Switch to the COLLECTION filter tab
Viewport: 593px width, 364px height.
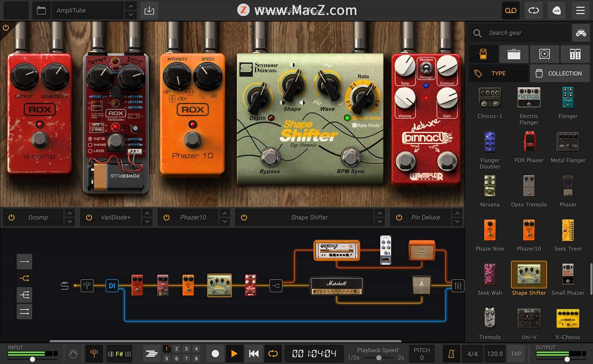(559, 73)
